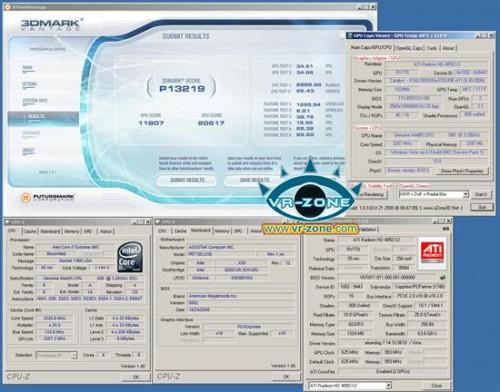Click the Quit button in GPU Caps Viewer
Screen dimensions: 500x392
pos(482,207)
